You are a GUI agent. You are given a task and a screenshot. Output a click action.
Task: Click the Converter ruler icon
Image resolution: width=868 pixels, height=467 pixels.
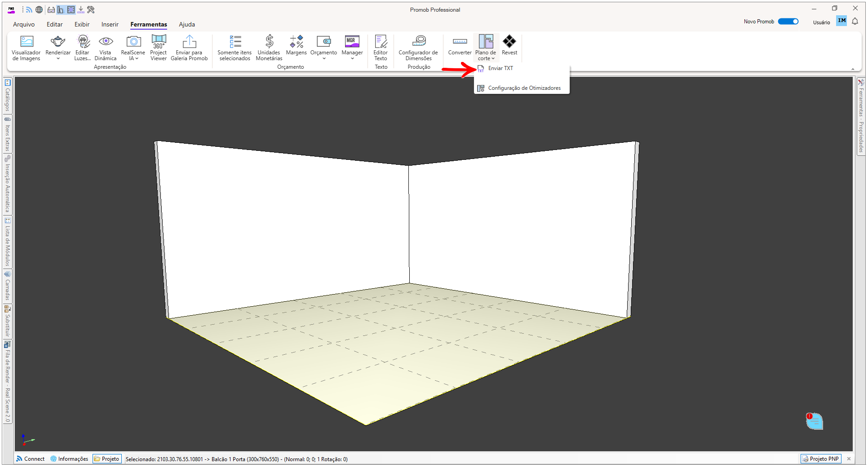460,41
